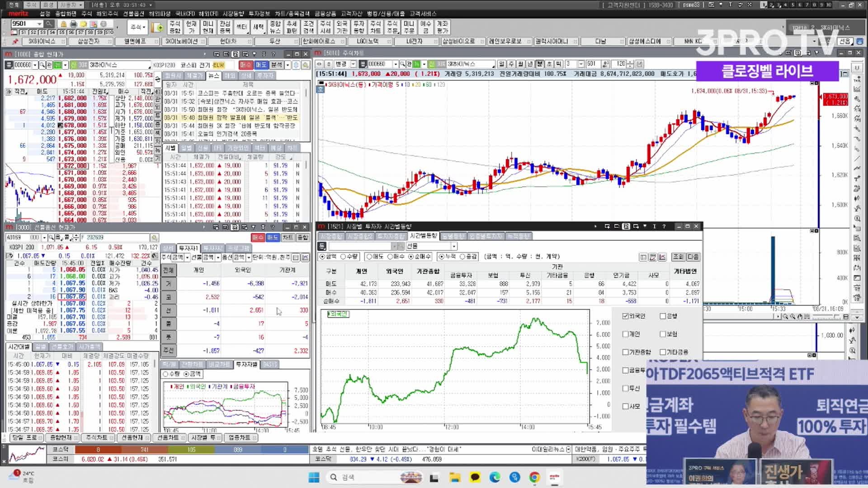Click the lock icon in the main toolbar
868x488 pixels.
[x=64, y=24]
